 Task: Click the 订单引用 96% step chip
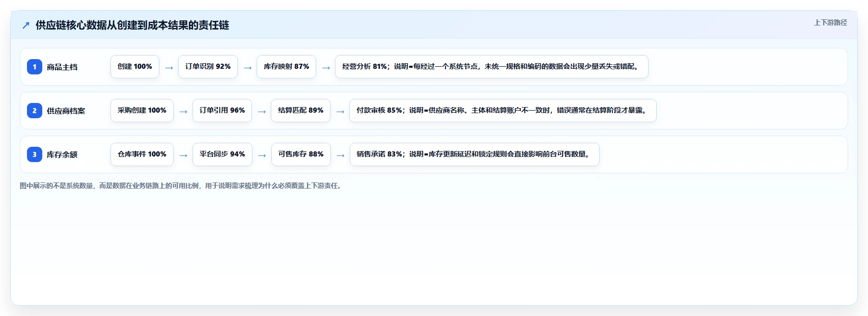pyautogui.click(x=222, y=111)
